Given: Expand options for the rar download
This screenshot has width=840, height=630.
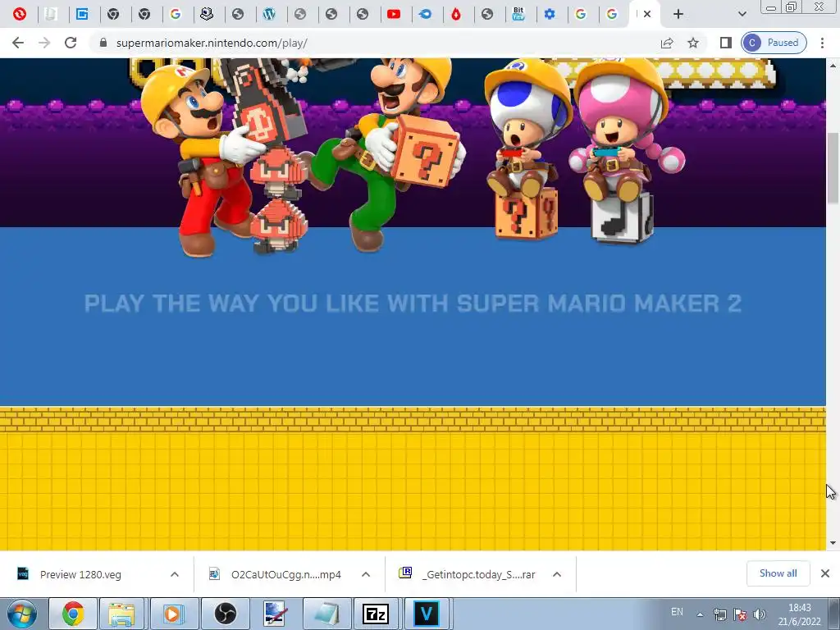Looking at the screenshot, I should pyautogui.click(x=557, y=574).
